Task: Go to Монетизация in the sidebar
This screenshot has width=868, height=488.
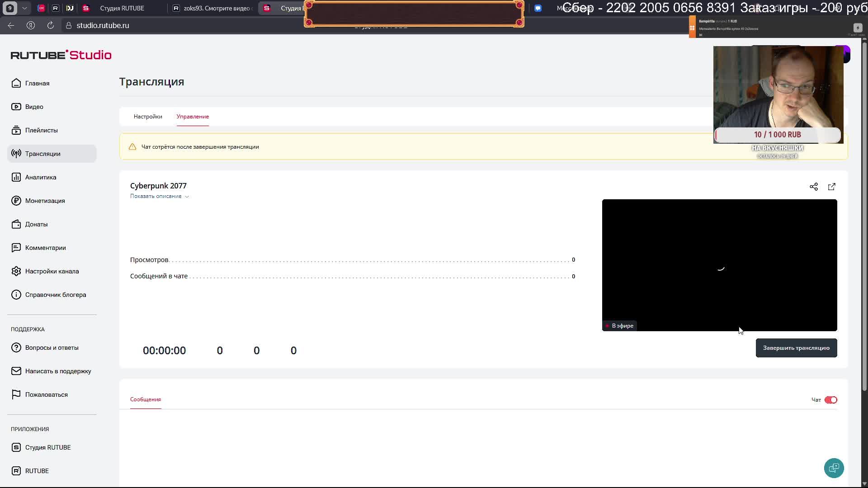Action: (x=45, y=201)
